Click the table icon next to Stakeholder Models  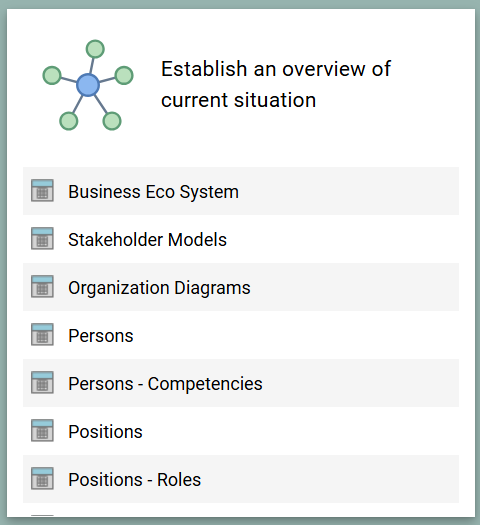[42, 238]
